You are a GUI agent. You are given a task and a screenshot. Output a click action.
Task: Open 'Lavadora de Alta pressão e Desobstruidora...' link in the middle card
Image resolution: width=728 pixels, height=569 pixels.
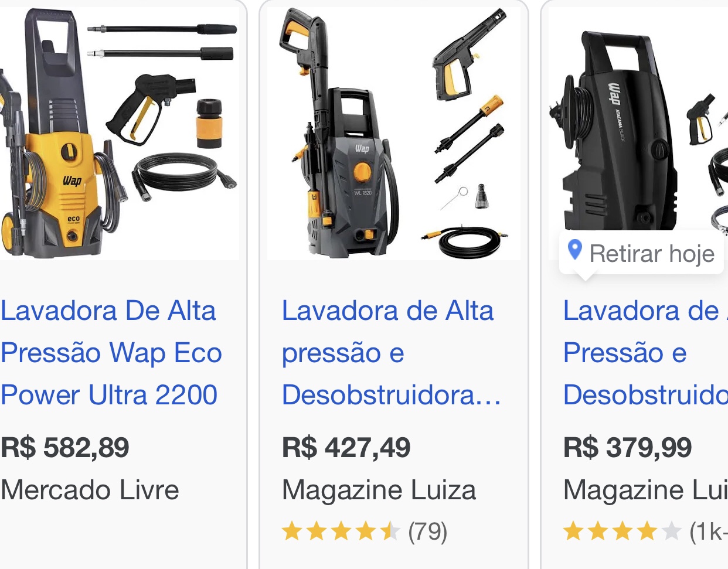tap(392, 353)
